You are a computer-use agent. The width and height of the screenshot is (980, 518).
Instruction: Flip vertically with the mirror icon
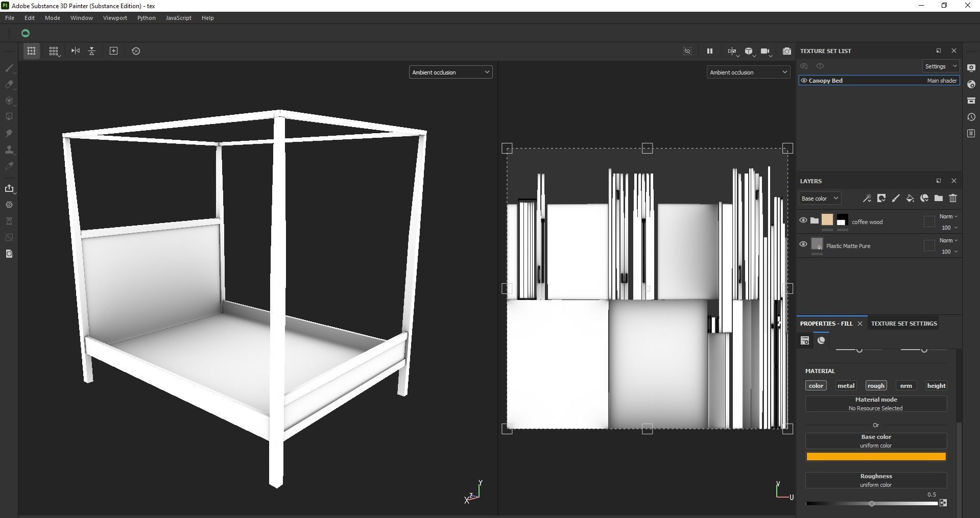tap(92, 51)
